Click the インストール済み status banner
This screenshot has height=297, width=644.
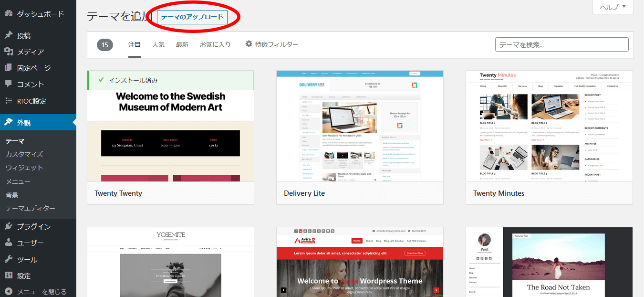pos(171,80)
